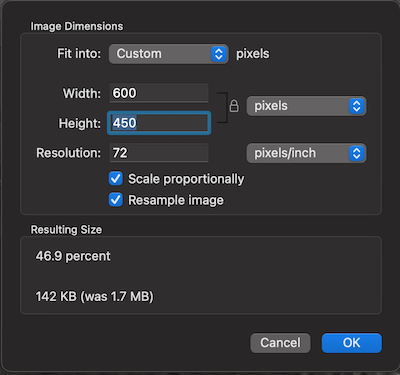Click blue chevron arrows beside pixels unit
Screen dimensions: 400x375
pyautogui.click(x=357, y=106)
